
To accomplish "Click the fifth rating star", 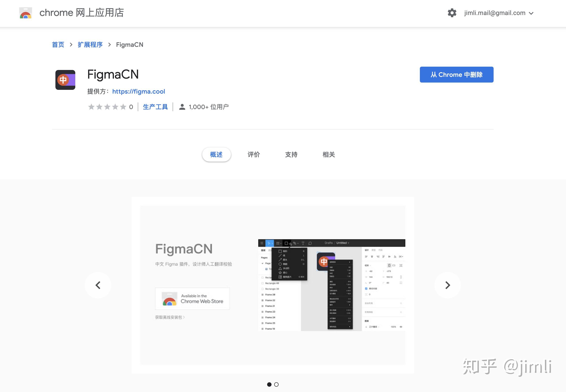I will pos(124,107).
